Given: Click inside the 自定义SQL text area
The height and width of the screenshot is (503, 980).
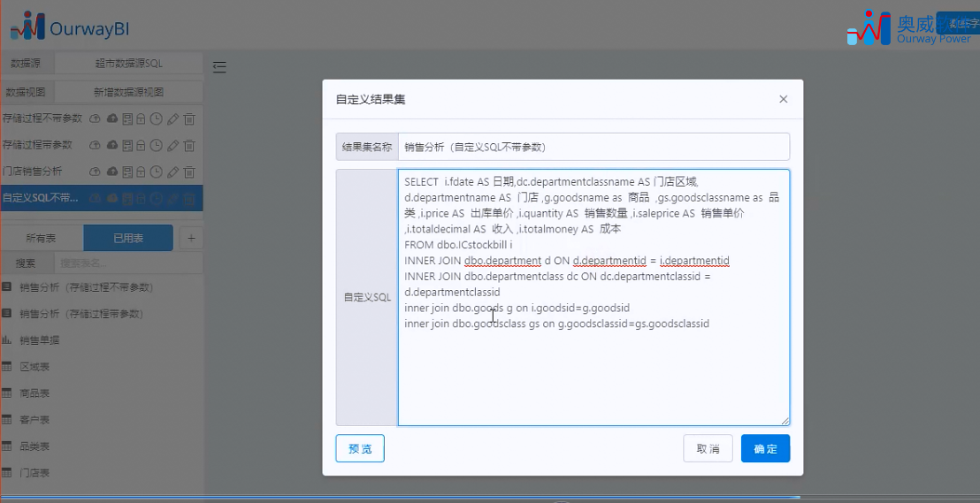Looking at the screenshot, I should (x=593, y=297).
